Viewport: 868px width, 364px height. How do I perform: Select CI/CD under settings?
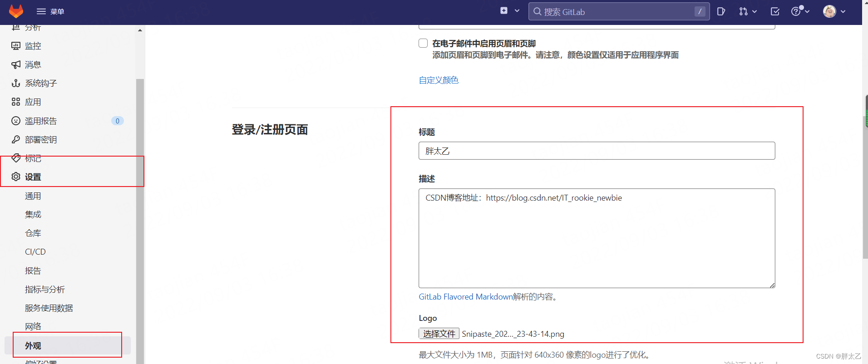[35, 251]
